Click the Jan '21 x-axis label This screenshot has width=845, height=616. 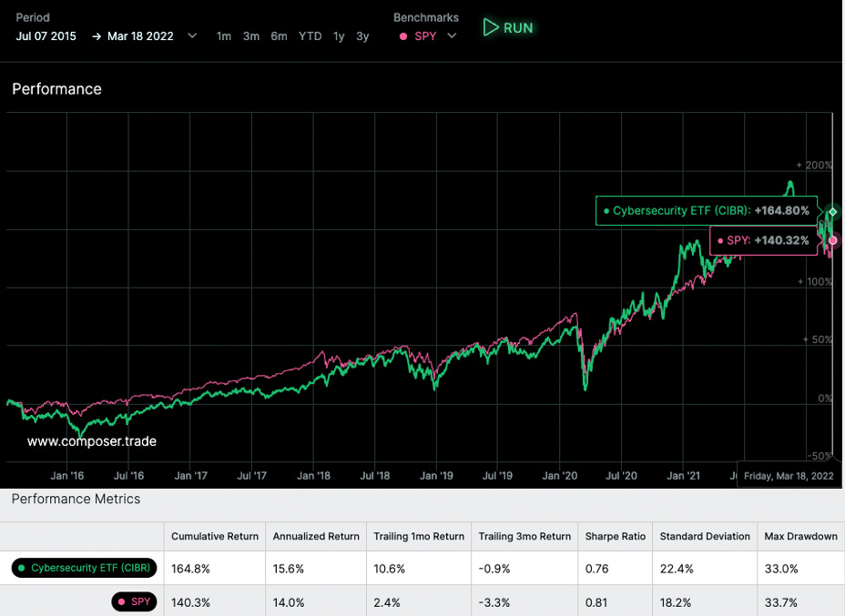tap(683, 476)
